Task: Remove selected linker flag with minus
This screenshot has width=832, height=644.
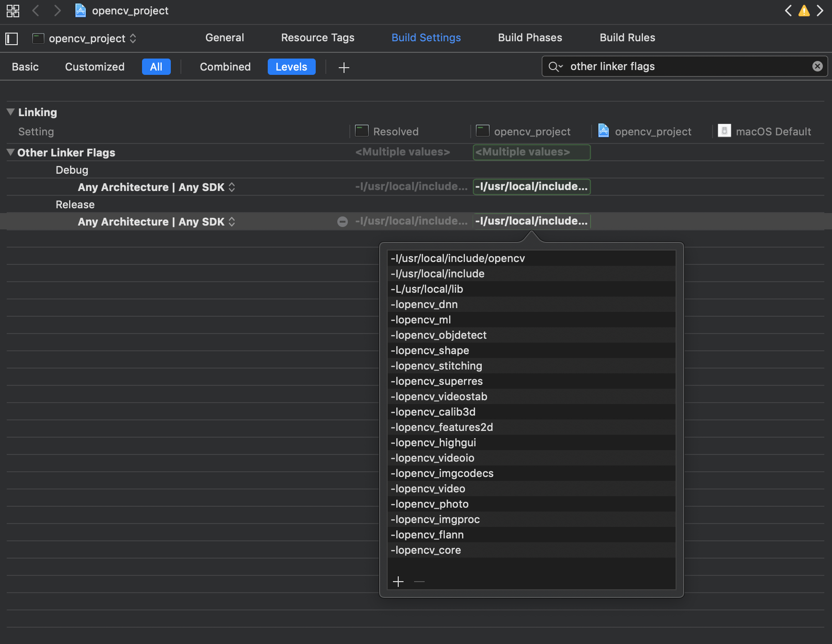Action: pyautogui.click(x=419, y=582)
